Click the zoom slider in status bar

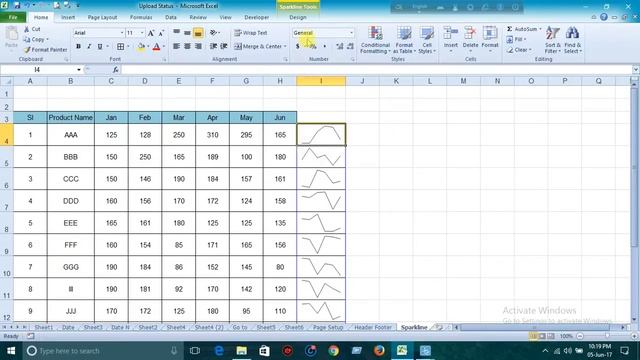[x=607, y=336]
